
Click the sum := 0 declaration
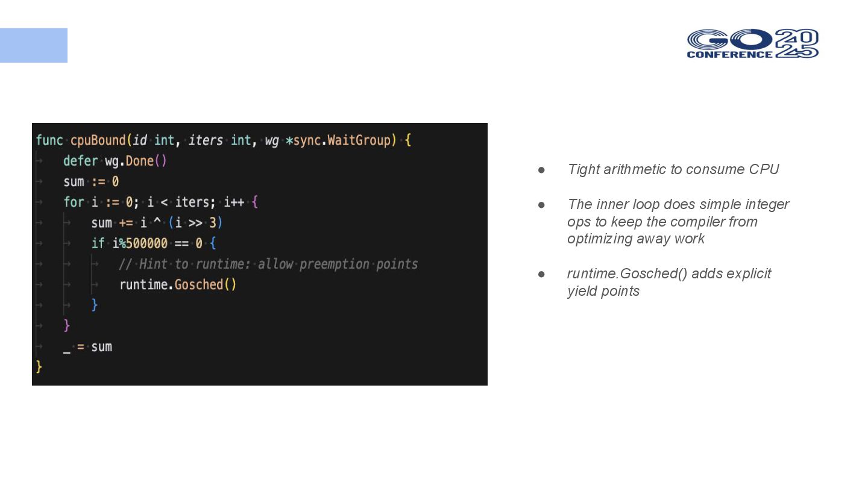91,181
